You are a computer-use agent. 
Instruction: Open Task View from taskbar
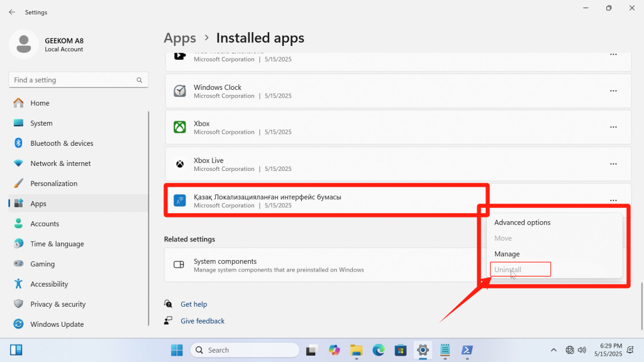point(311,350)
